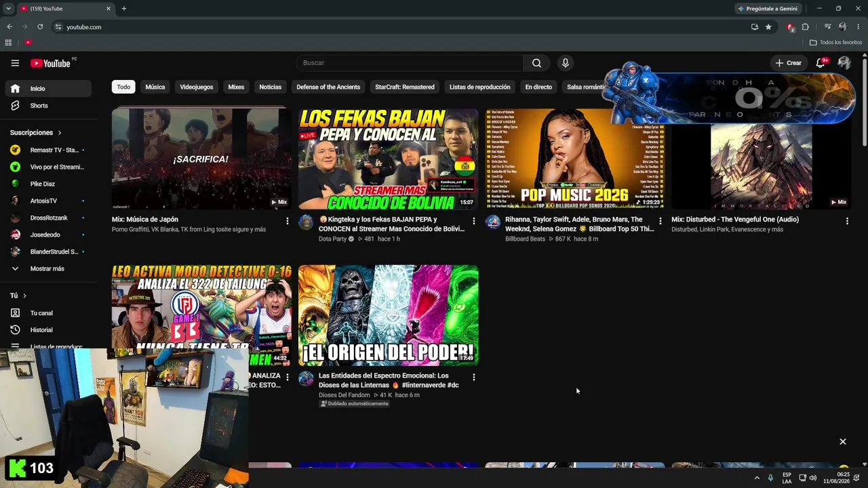Click into the Buscar search field

coord(409,63)
